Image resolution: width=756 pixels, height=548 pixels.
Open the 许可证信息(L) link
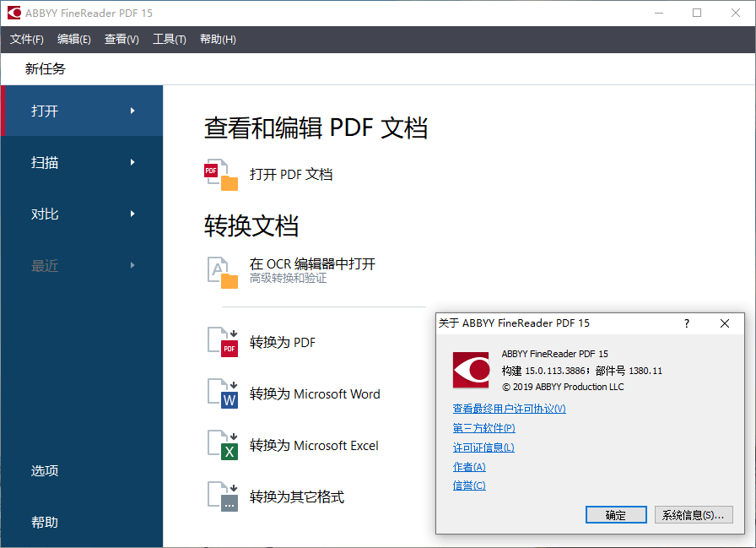[x=483, y=448]
